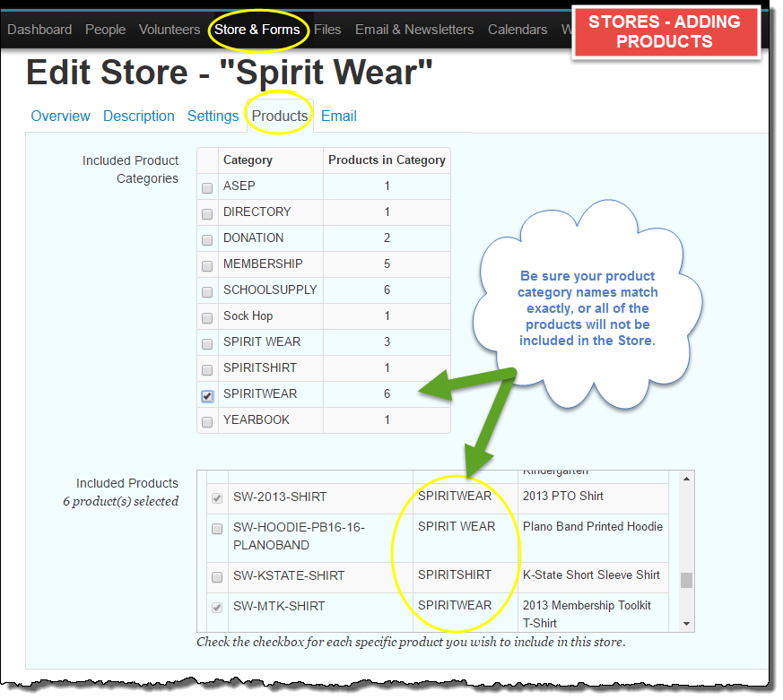Image resolution: width=783 pixels, height=700 pixels.
Task: Switch to the Description tab
Action: coord(139,116)
